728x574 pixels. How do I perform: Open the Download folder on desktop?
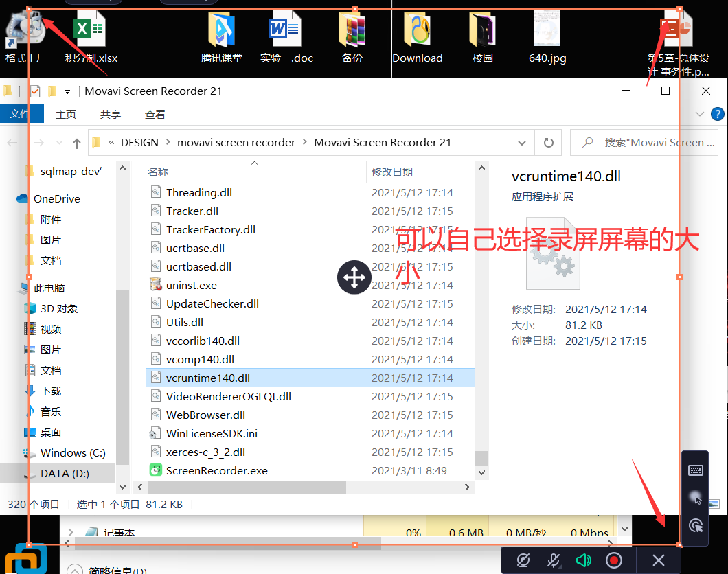418,37
